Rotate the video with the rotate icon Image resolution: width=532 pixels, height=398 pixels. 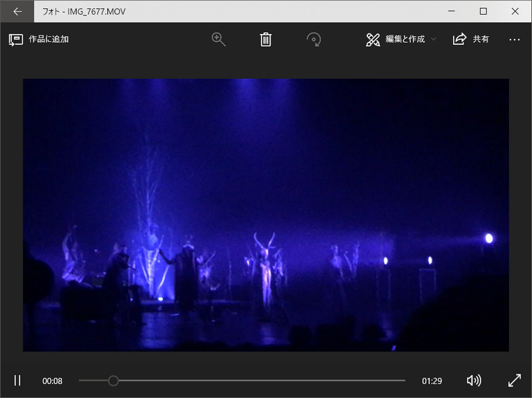tap(313, 39)
